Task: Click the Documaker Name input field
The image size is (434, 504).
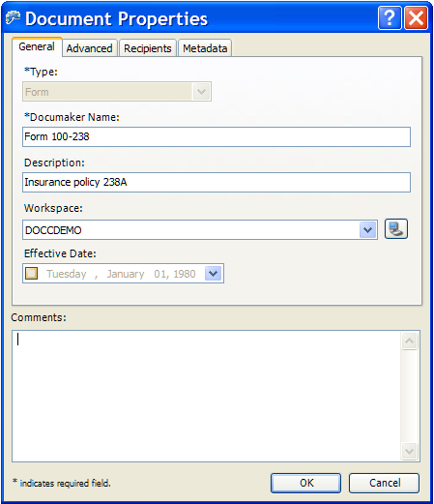Action: point(217,136)
